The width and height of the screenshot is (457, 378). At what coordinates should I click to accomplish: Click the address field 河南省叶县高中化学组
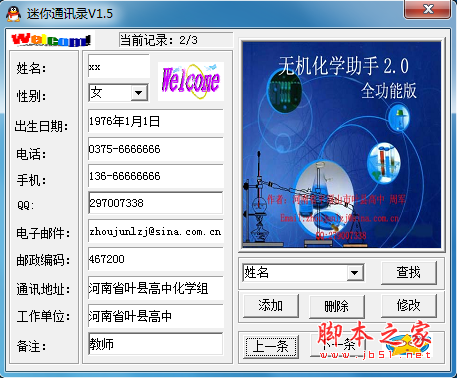pos(155,288)
